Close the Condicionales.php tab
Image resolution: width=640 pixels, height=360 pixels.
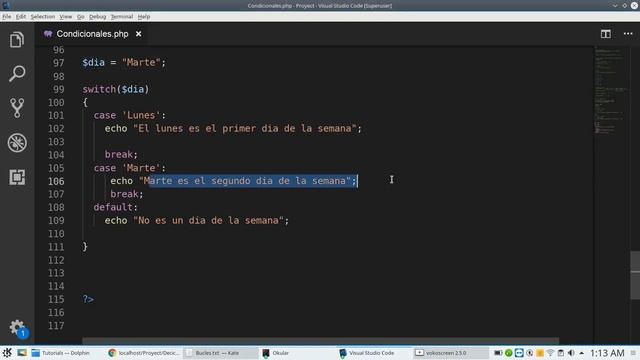[139, 34]
